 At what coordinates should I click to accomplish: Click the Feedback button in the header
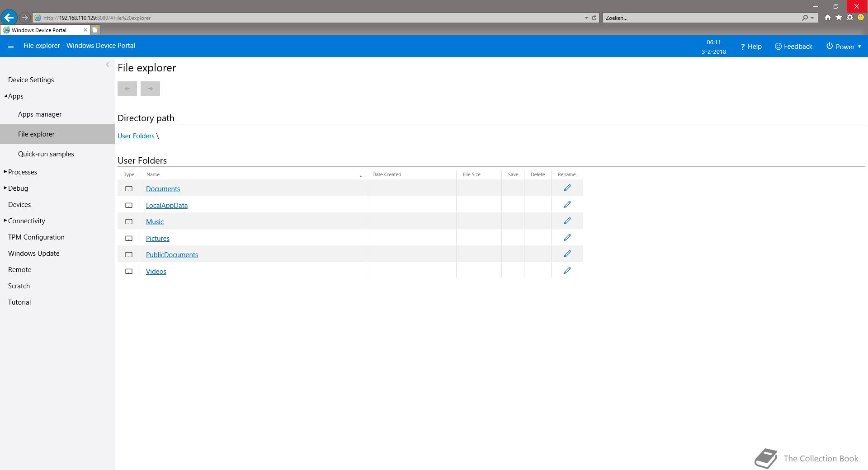793,47
